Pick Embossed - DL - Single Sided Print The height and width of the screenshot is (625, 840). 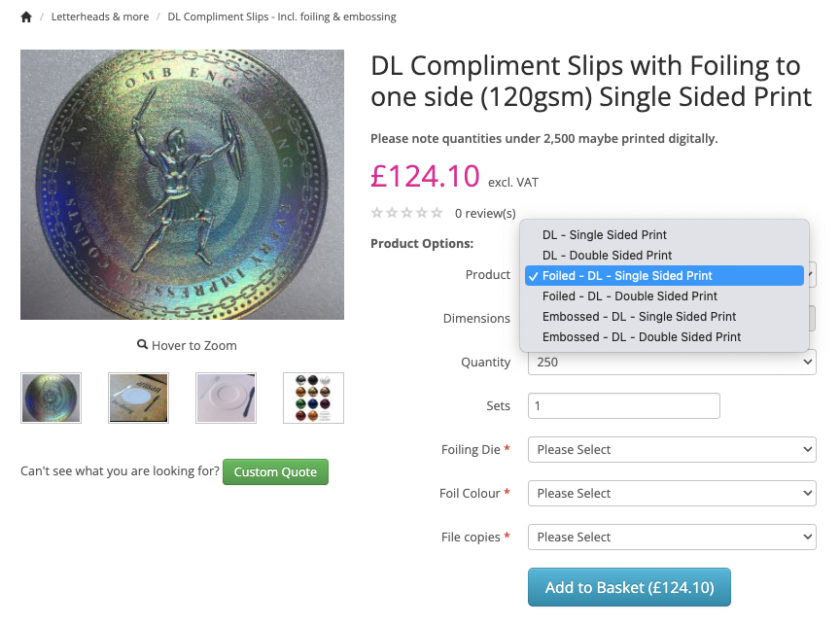click(x=639, y=317)
